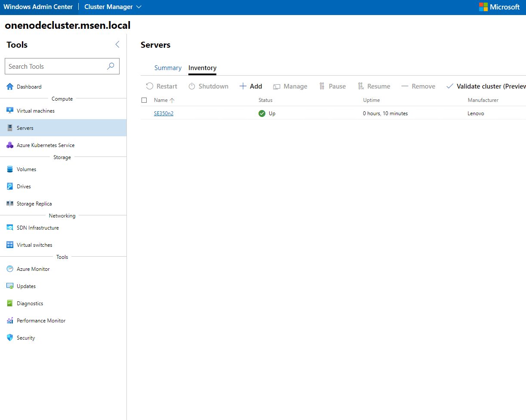Open Azure Kubernetes Service
The image size is (526, 420).
click(45, 145)
